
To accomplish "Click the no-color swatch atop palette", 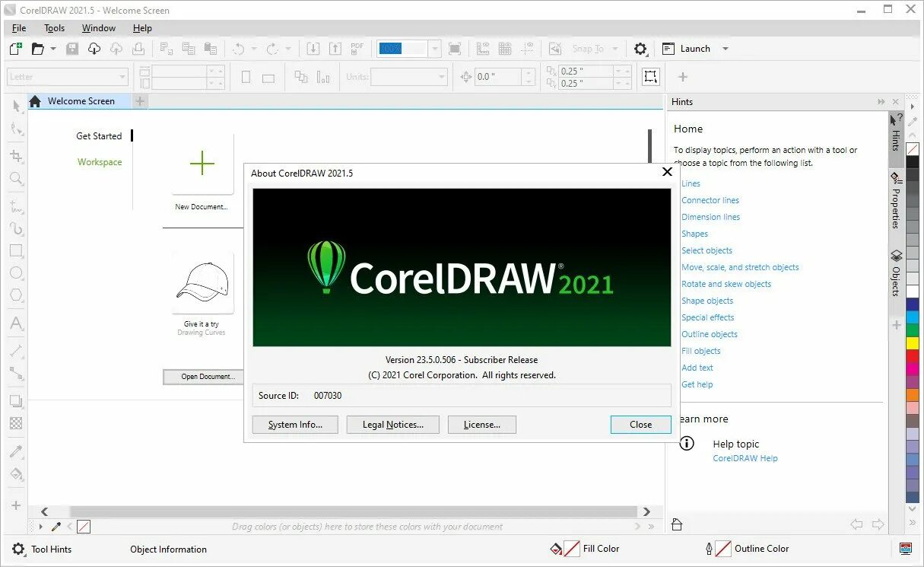I will (x=913, y=148).
